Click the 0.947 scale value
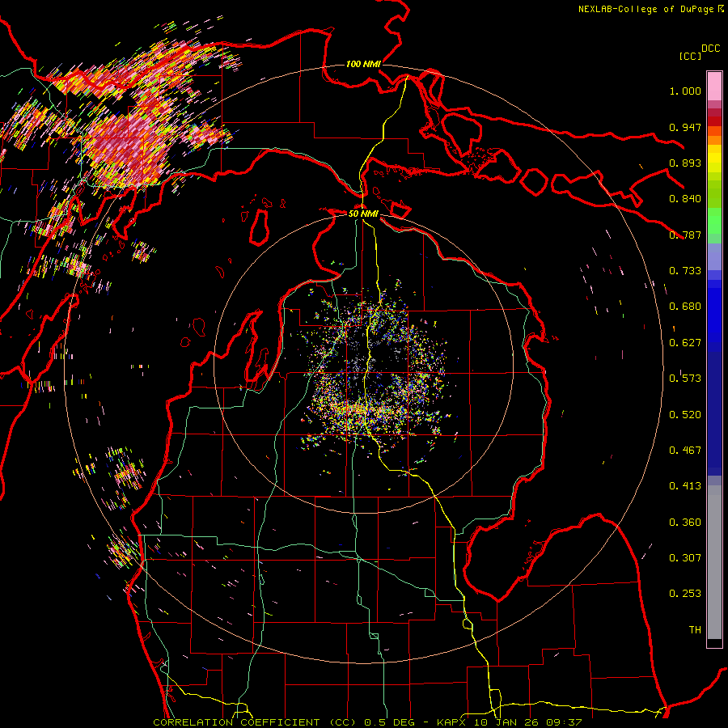The image size is (728, 728). 685,127
